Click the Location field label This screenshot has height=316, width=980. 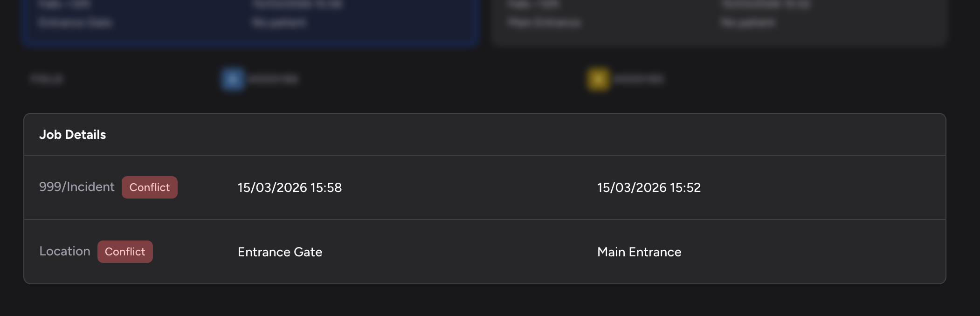coord(64,251)
